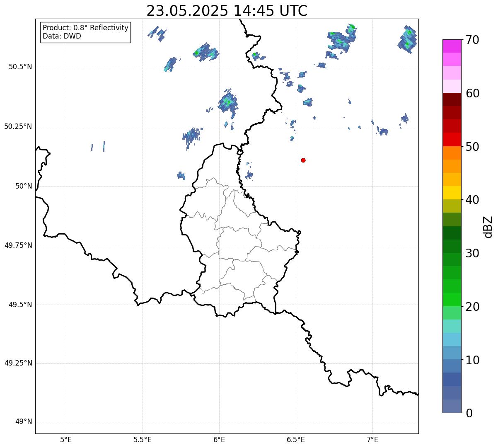This screenshot has height=448, width=498.
Task: Click the 5°E longitude label
Action: coord(66,440)
